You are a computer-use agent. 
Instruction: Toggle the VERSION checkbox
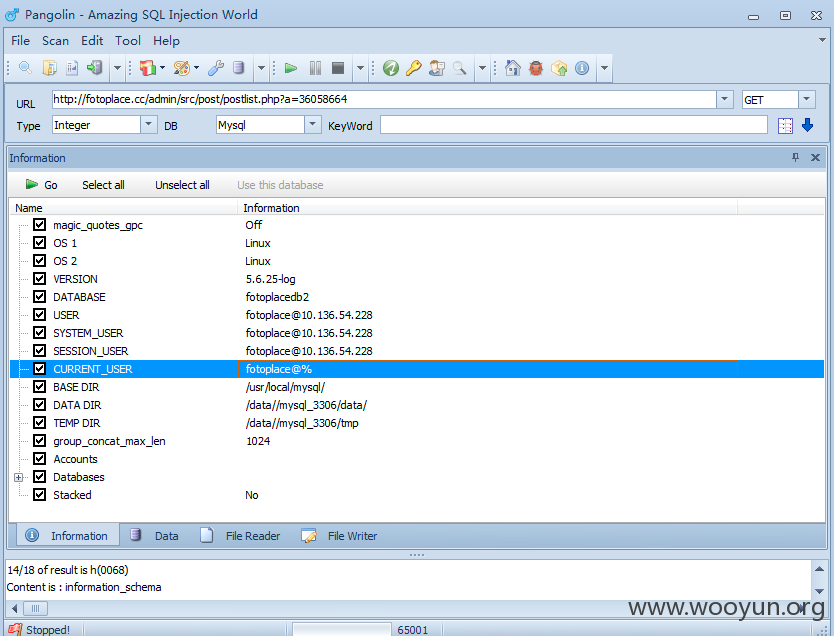[39, 279]
